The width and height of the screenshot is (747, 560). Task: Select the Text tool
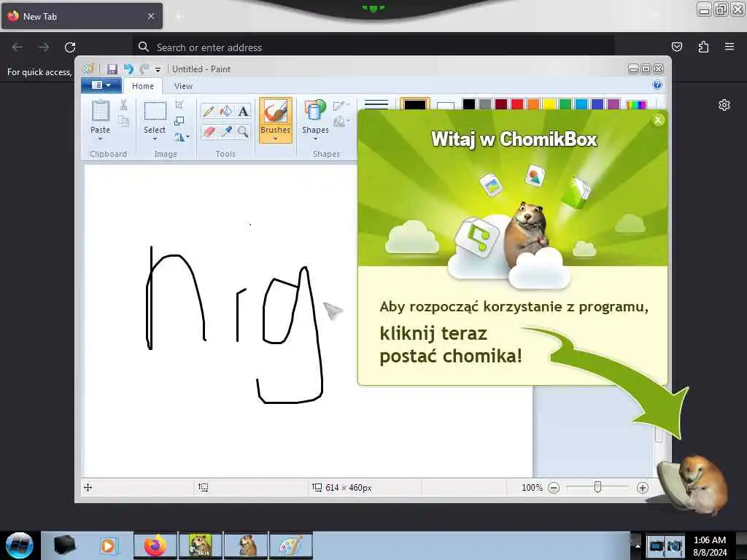click(244, 112)
